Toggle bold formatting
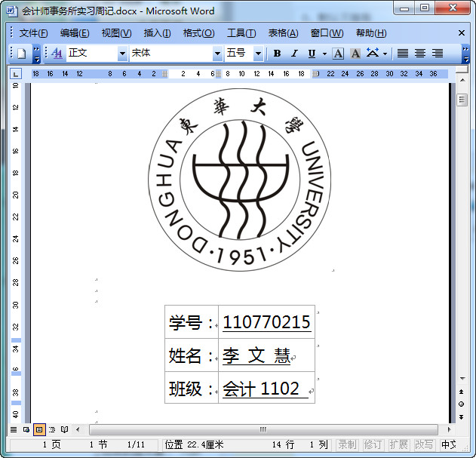 coord(277,54)
